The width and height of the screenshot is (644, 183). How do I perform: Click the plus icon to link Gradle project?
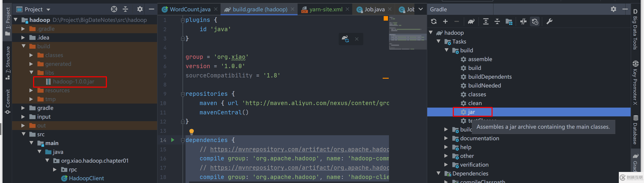click(x=445, y=22)
